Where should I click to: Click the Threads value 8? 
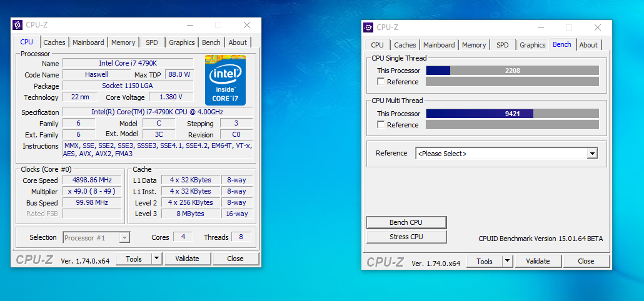(x=241, y=237)
